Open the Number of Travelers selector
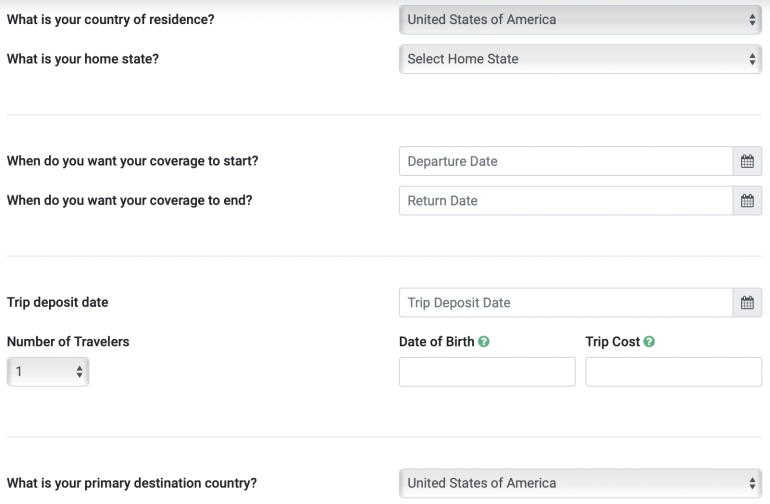The image size is (770, 504). tap(47, 372)
